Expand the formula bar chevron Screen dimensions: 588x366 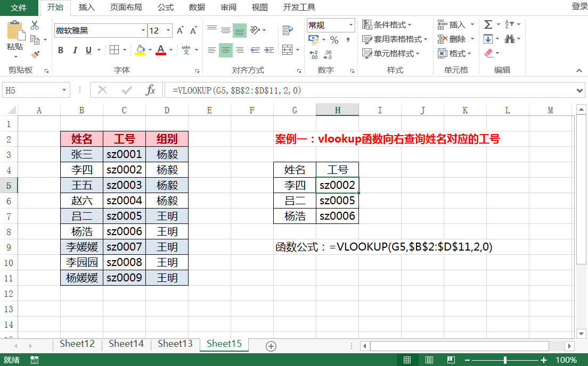pos(580,90)
